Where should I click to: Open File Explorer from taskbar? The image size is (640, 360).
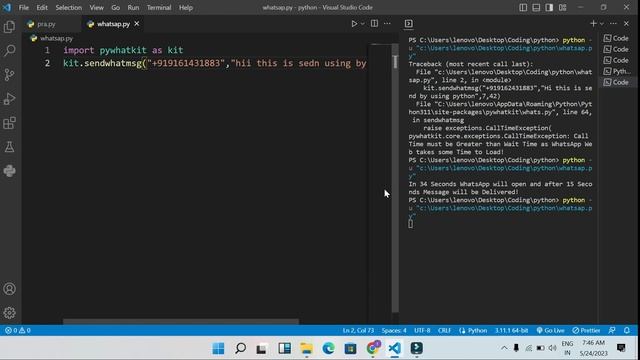click(x=306, y=348)
